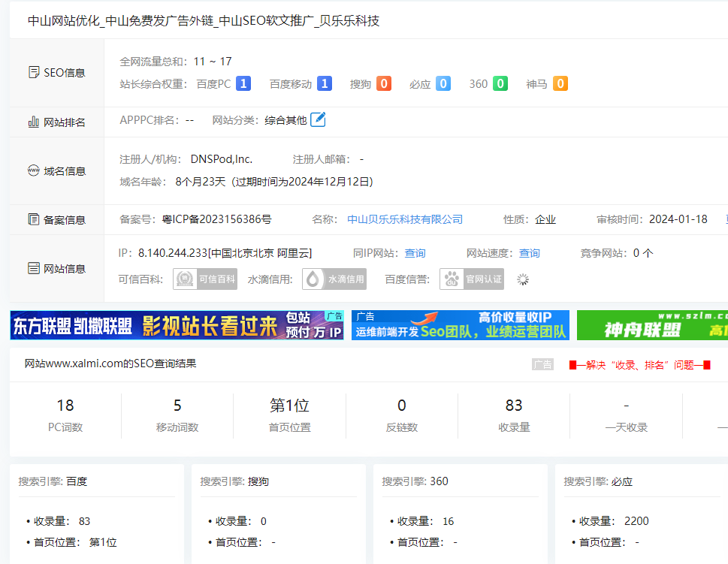Click the 百度信誉 官网认证 badge
Viewport: 728px width, 564px height.
click(x=472, y=279)
